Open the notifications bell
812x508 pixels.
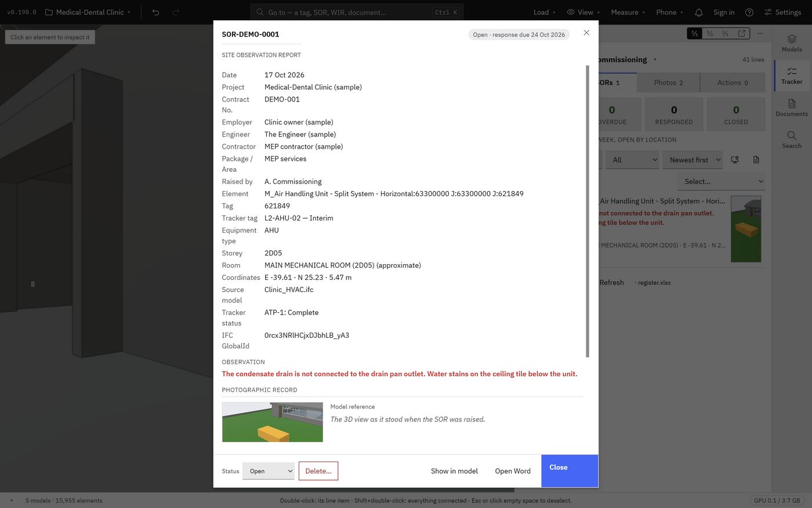699,12
